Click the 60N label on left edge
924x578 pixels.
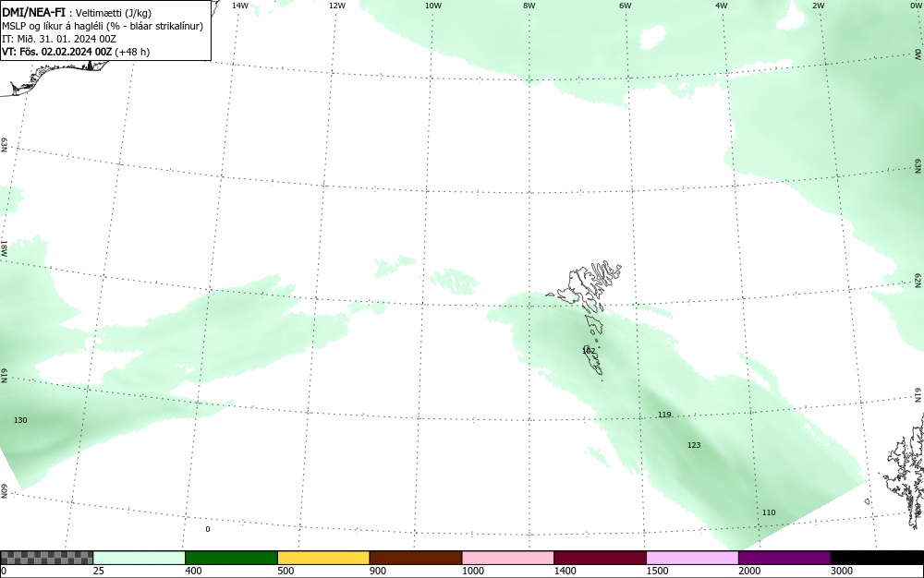[x=4, y=491]
